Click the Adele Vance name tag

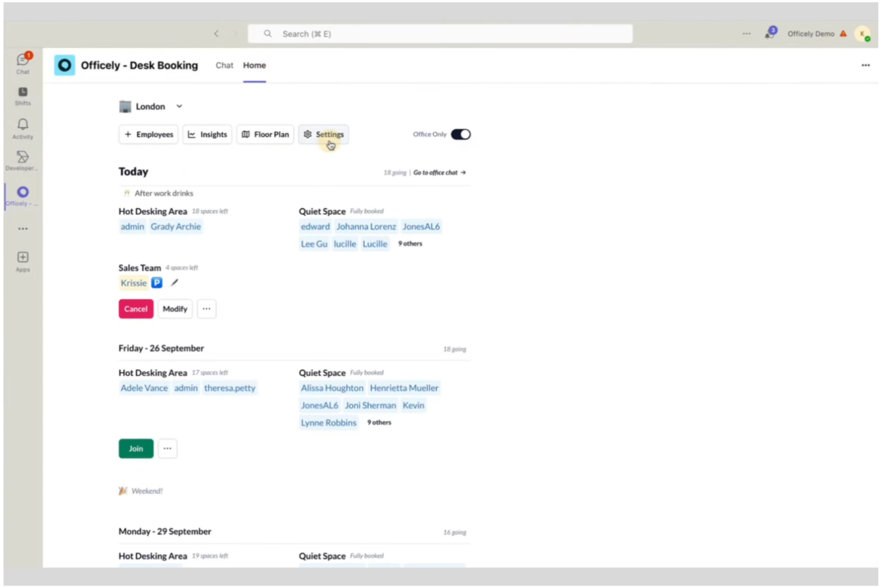click(144, 388)
